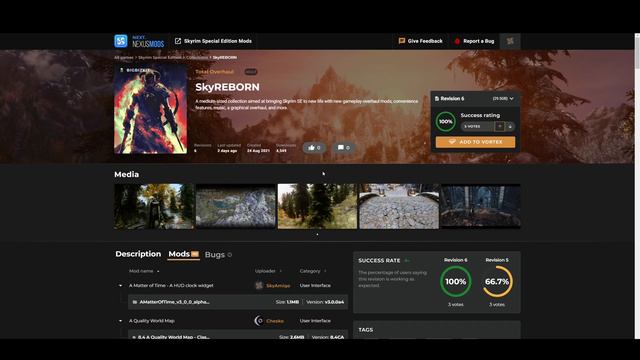The width and height of the screenshot is (640, 360).
Task: Click the Total Overhaul category link
Action: click(214, 71)
